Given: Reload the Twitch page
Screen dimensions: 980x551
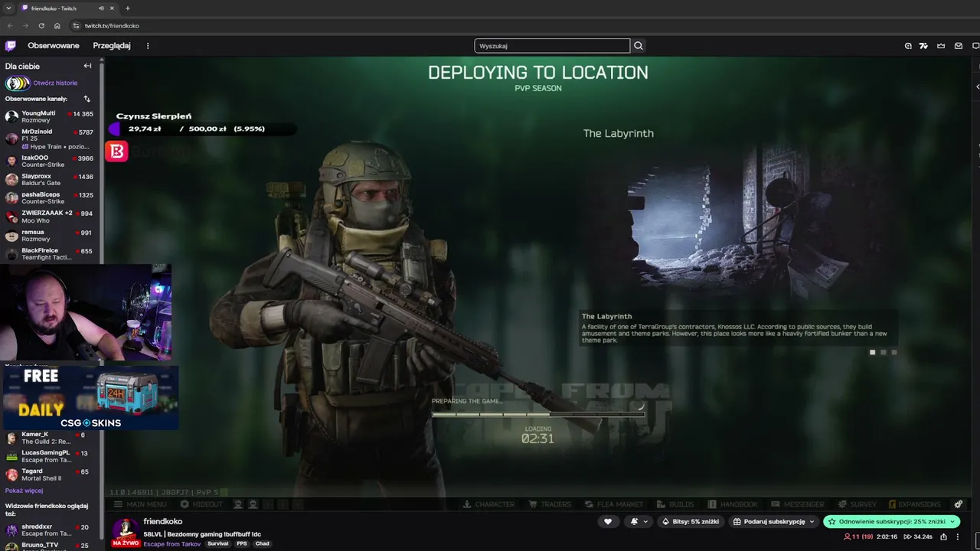Looking at the screenshot, I should pos(41,26).
